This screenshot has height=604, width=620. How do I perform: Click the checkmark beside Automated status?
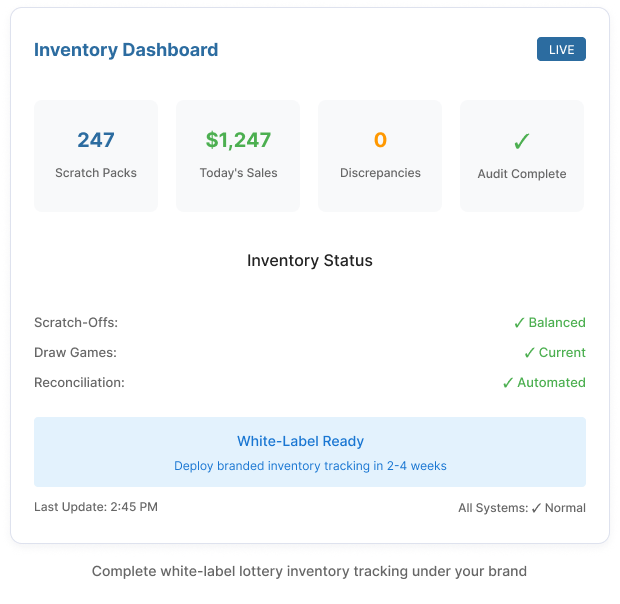(508, 383)
